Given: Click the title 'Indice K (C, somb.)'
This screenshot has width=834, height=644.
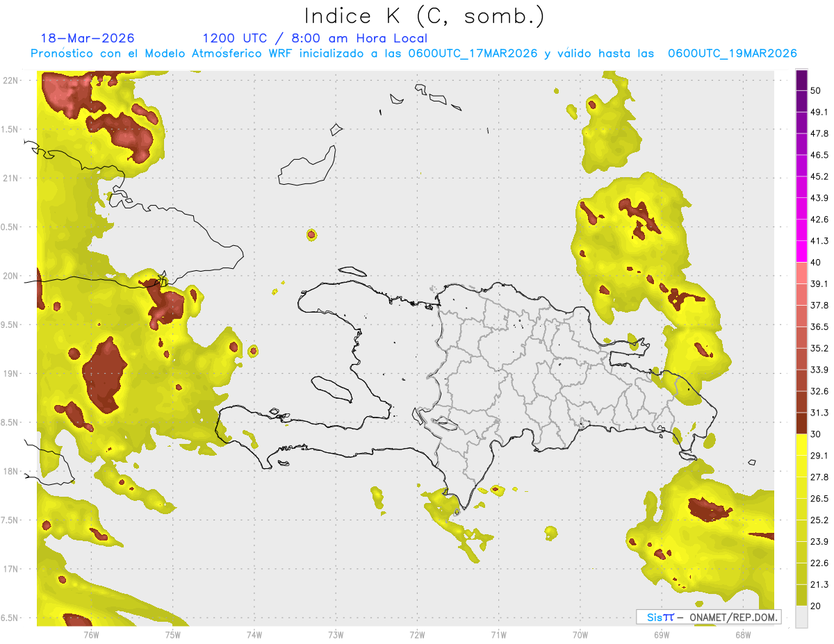Looking at the screenshot, I should coord(425,16).
